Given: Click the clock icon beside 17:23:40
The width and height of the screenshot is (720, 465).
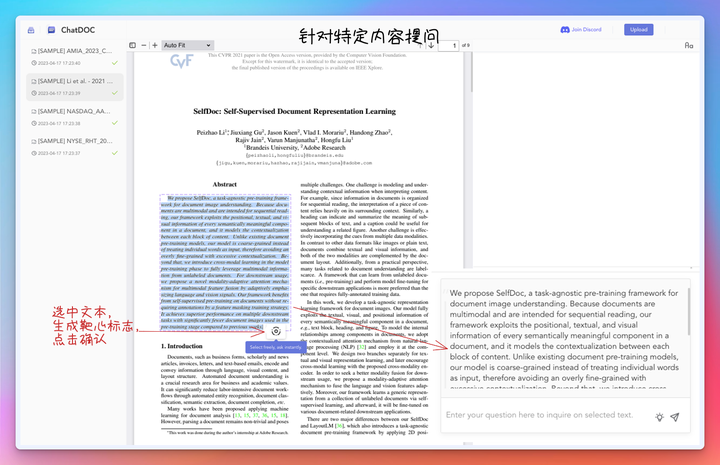Looking at the screenshot, I should [x=34, y=63].
